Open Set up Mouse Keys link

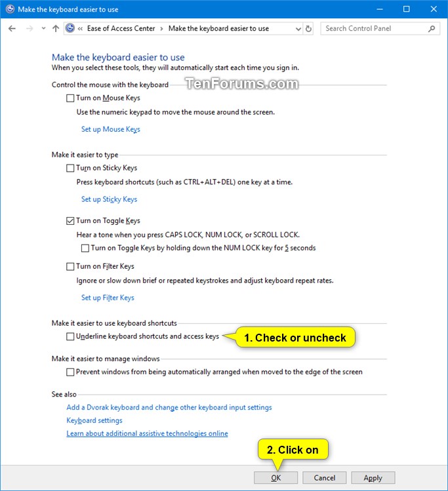[111, 129]
